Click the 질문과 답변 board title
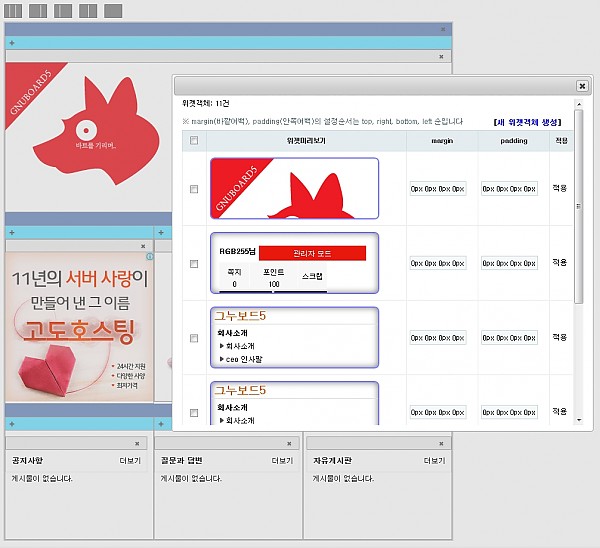Screen dimensions: 600x548 pos(181,460)
